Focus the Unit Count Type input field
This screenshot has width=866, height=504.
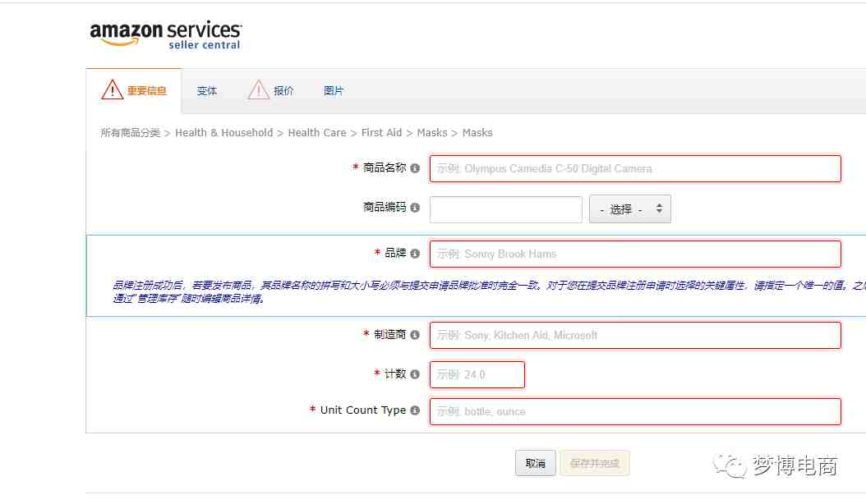click(x=635, y=411)
